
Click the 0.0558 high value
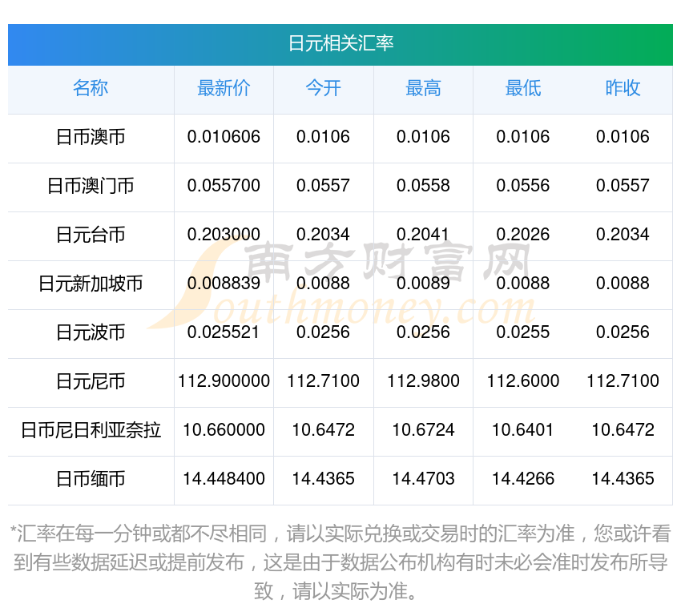click(423, 186)
